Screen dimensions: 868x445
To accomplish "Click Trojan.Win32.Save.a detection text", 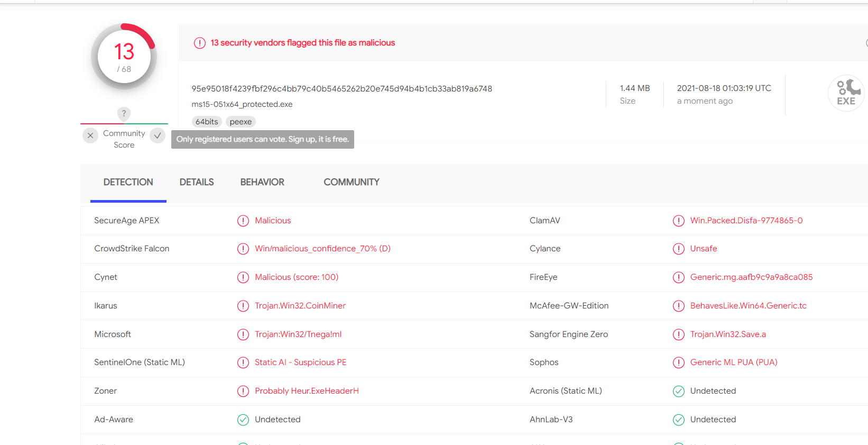I will [728, 334].
